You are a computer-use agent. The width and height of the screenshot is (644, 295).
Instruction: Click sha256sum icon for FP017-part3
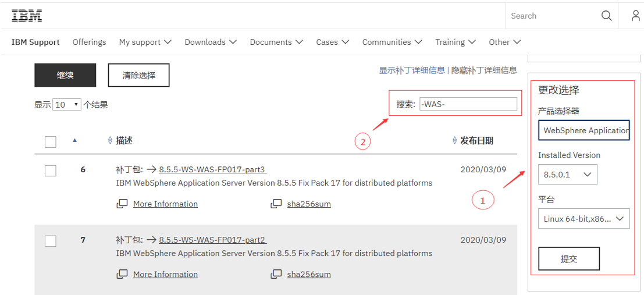coord(276,204)
